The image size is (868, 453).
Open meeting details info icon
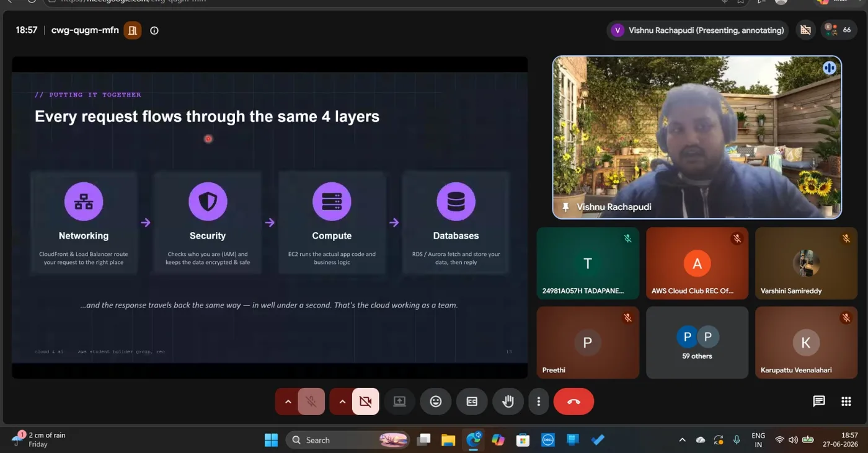(x=154, y=30)
